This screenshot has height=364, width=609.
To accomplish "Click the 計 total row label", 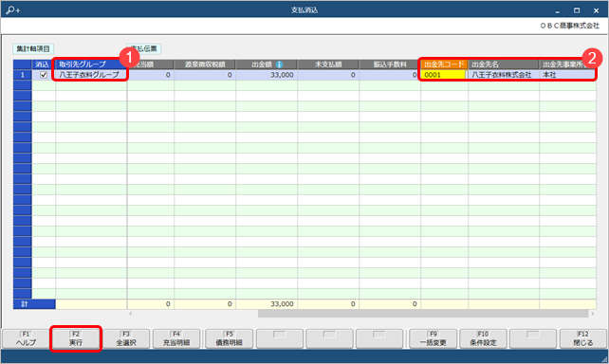I will tap(34, 304).
